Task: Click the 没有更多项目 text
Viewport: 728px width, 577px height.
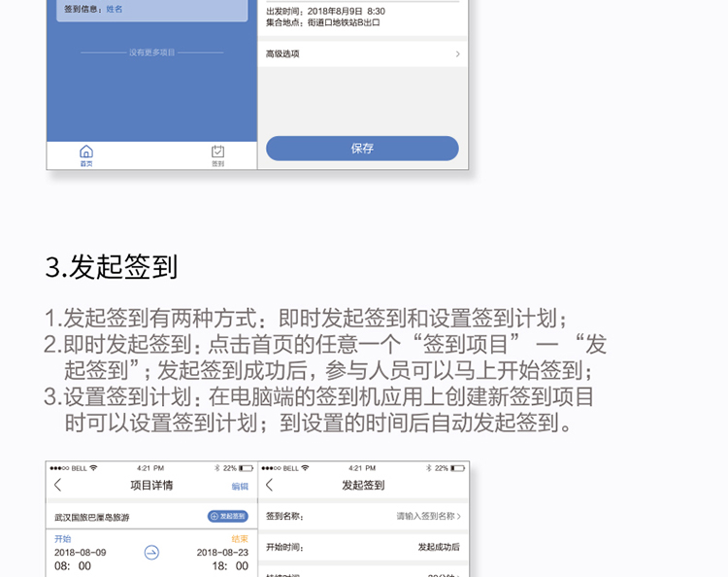Action: pos(151,52)
